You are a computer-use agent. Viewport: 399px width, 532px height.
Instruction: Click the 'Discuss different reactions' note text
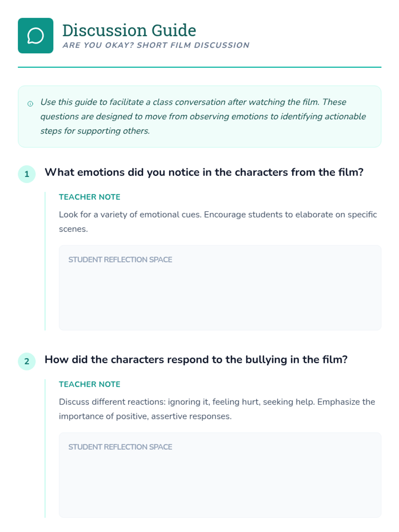coord(217,409)
